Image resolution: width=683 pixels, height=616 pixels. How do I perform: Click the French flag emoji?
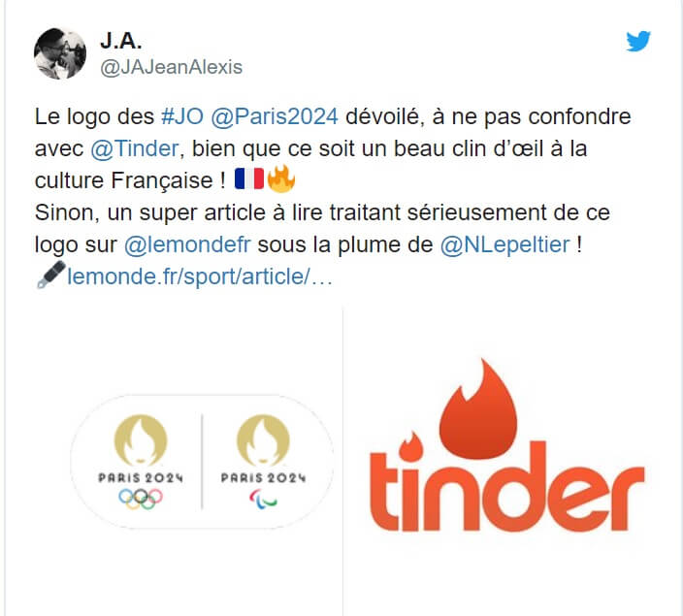249,179
